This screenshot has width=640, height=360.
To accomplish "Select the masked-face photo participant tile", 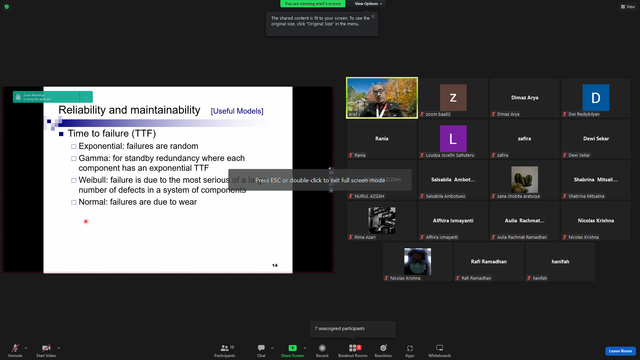I will (x=418, y=262).
